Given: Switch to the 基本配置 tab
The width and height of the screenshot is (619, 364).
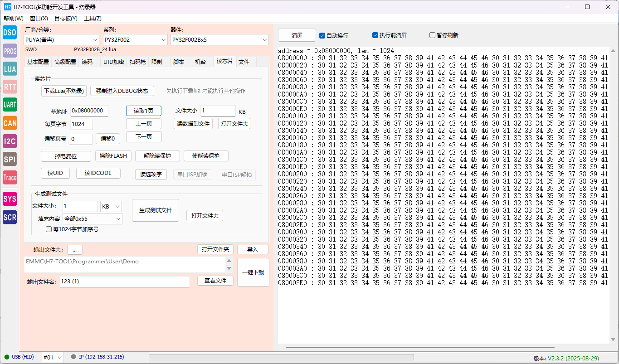Looking at the screenshot, I should (38, 62).
